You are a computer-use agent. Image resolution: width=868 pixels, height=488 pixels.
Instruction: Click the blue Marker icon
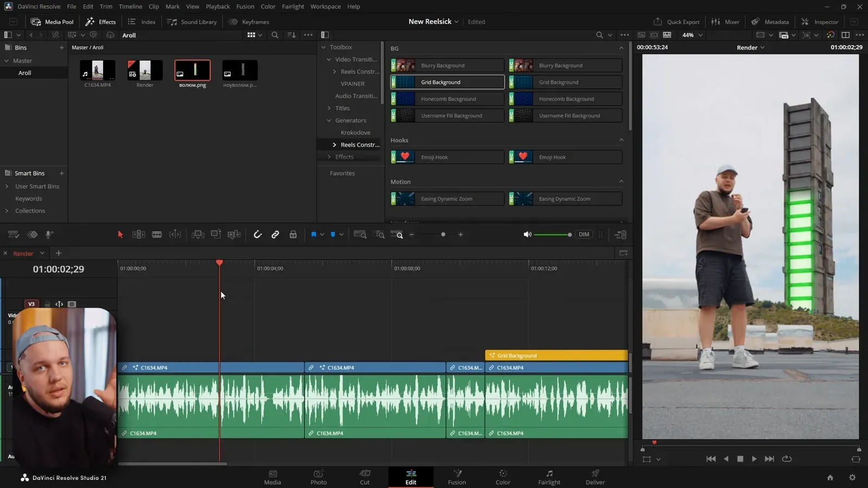pos(333,234)
